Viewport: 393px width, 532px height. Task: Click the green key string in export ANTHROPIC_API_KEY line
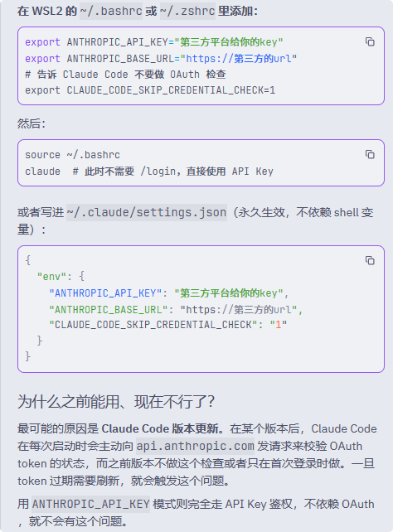(x=228, y=42)
